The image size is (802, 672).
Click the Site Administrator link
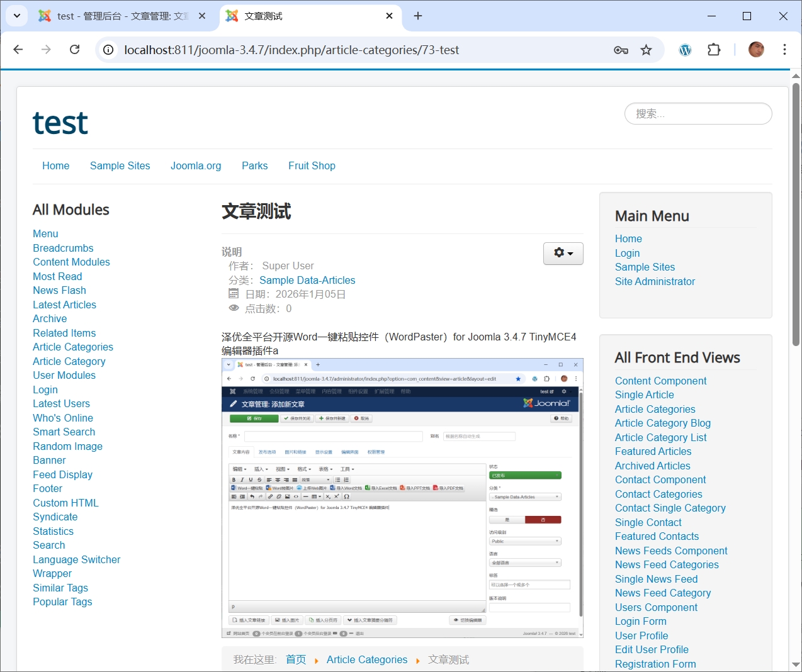(655, 281)
